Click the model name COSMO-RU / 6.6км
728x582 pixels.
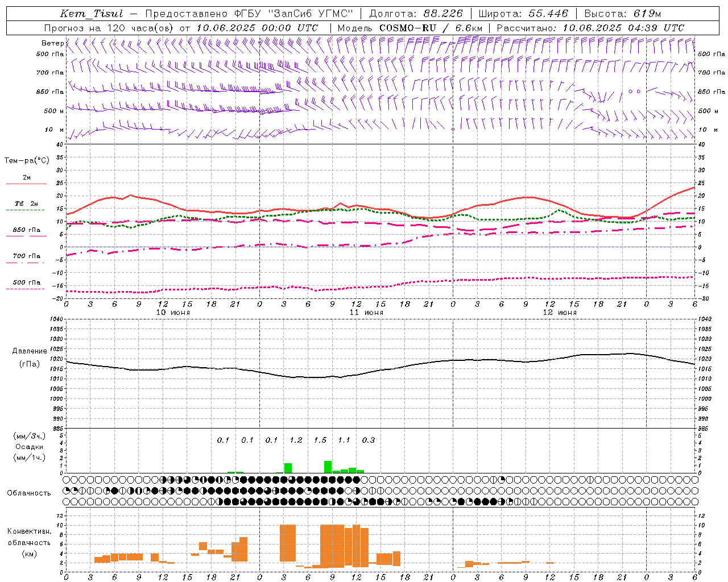(x=431, y=28)
